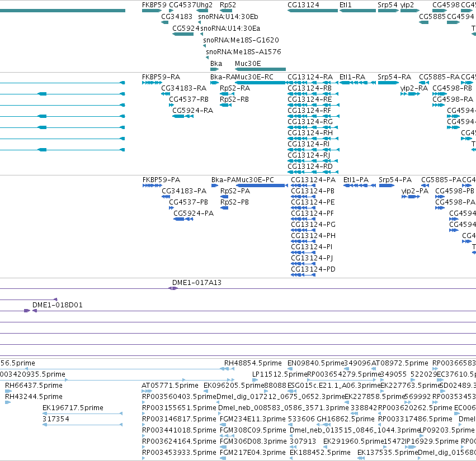Select the EK196717.5prime EST
The image size is (476, 461).
pyautogui.click(x=73, y=408)
